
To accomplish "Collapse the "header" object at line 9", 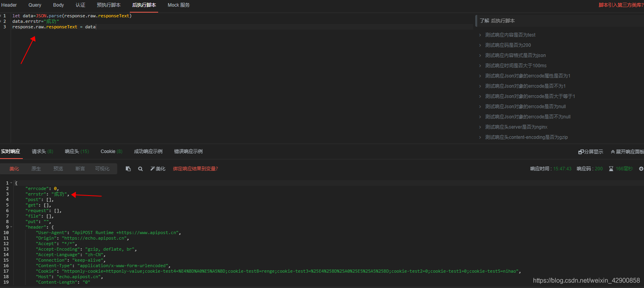I will (11, 227).
